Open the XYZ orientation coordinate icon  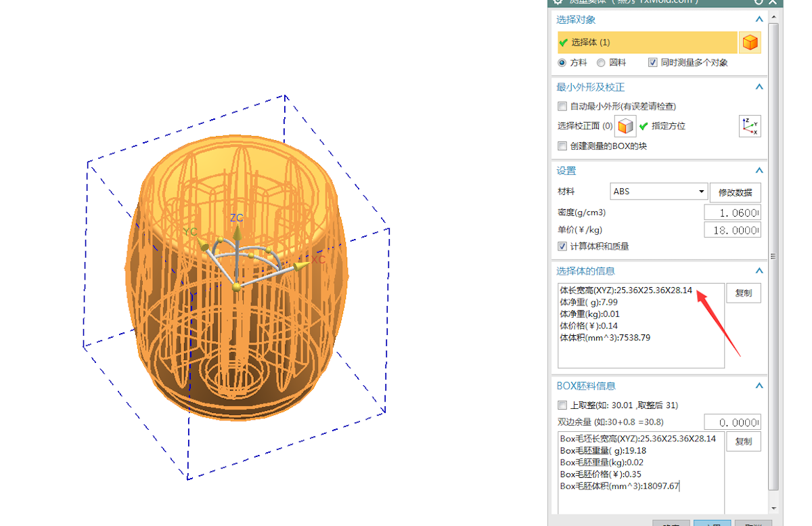pyautogui.click(x=750, y=126)
